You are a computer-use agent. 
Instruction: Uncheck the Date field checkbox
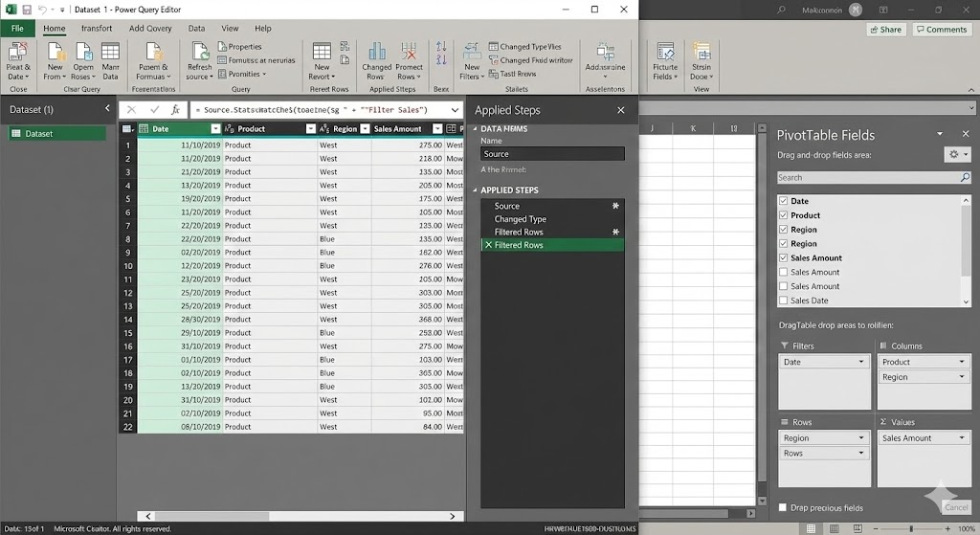[x=784, y=201]
